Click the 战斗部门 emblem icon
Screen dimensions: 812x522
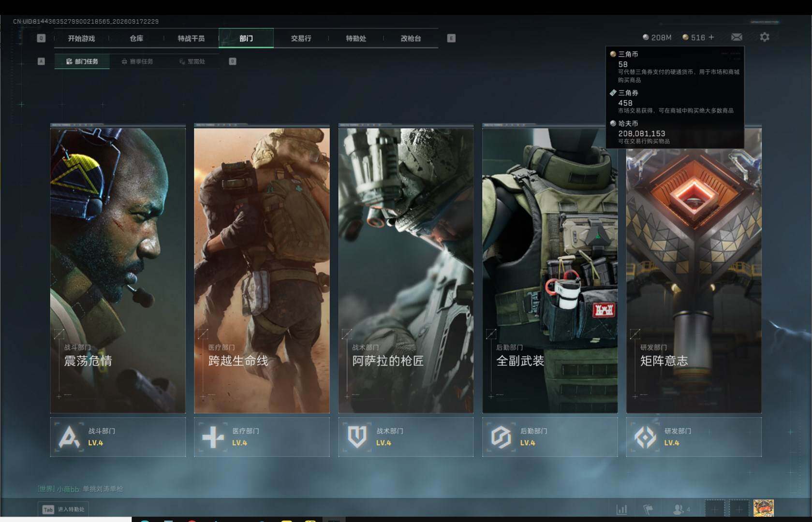[69, 437]
